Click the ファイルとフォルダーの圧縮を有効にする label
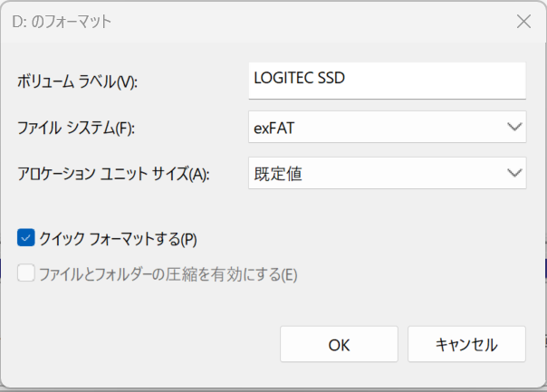The width and height of the screenshot is (547, 392). click(168, 273)
